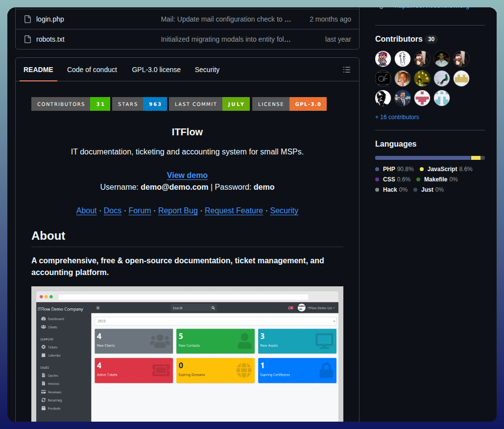Select the Hack 0% language entry
The height and width of the screenshot is (429, 504).
pos(391,190)
